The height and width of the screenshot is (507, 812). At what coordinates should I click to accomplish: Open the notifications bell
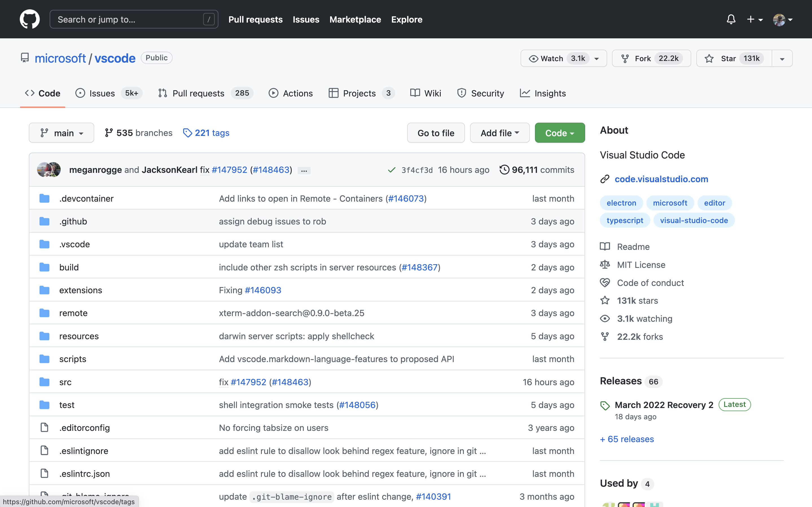(731, 19)
